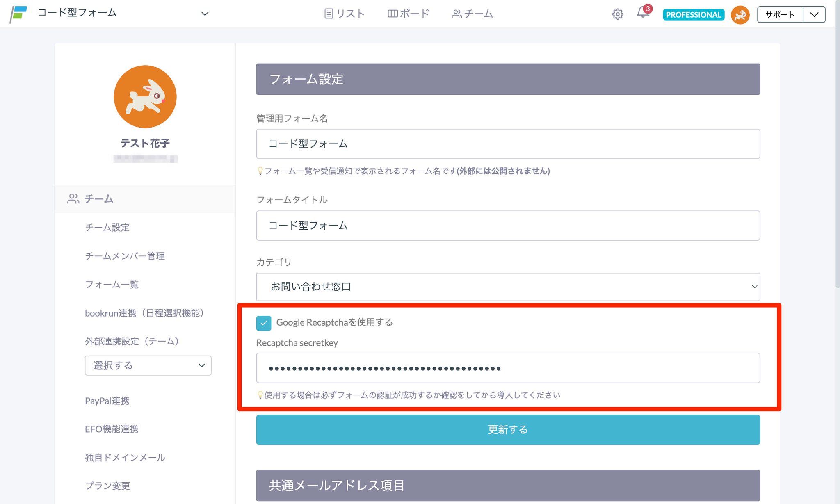Open the チーム tab in header
Screen dimensions: 840x504
point(472,14)
